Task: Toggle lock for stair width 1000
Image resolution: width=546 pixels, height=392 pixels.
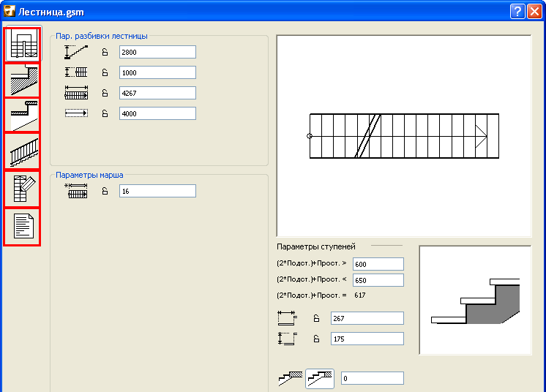Action: pyautogui.click(x=105, y=72)
